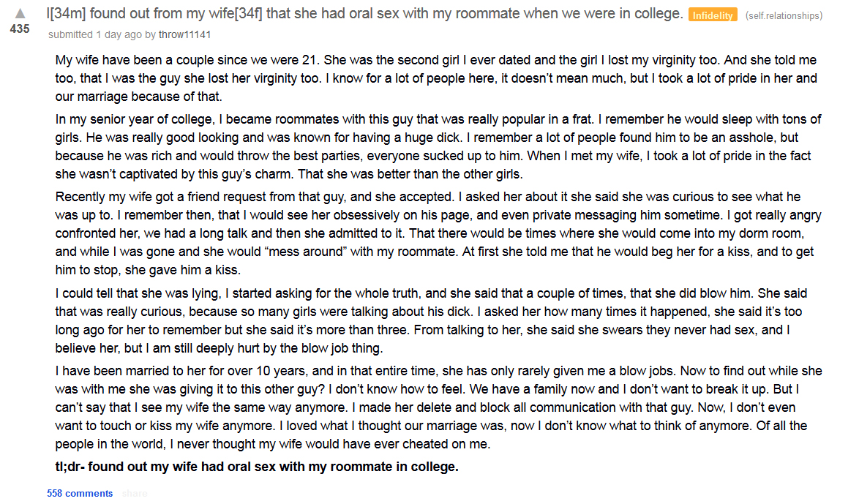
Task: Select the orange Infidelity flair tag
Action: pos(712,15)
